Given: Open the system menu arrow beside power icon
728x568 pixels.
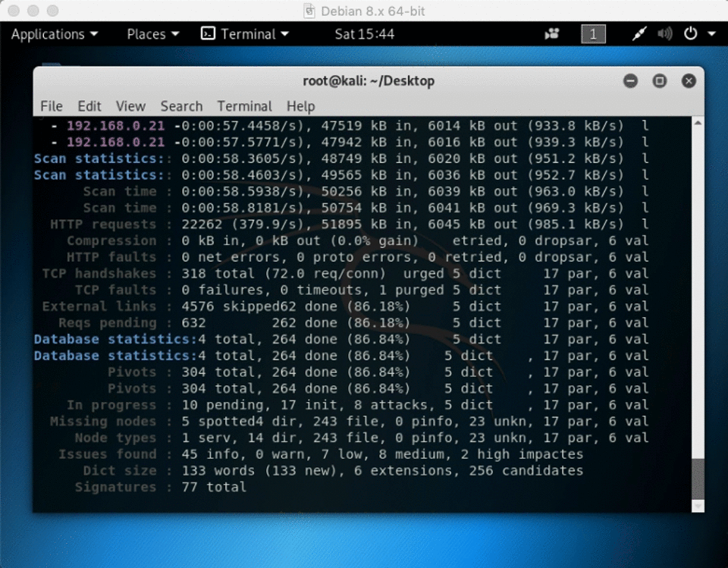Looking at the screenshot, I should (711, 34).
